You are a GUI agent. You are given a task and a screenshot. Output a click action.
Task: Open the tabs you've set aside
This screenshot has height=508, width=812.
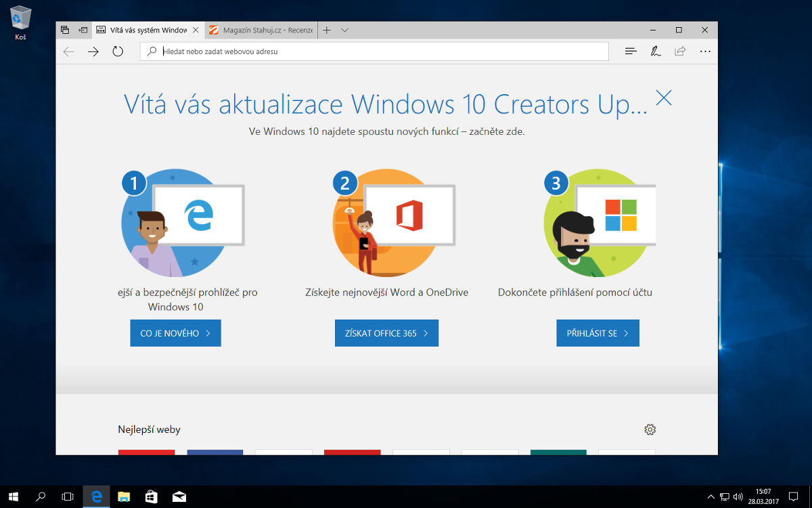(65, 30)
